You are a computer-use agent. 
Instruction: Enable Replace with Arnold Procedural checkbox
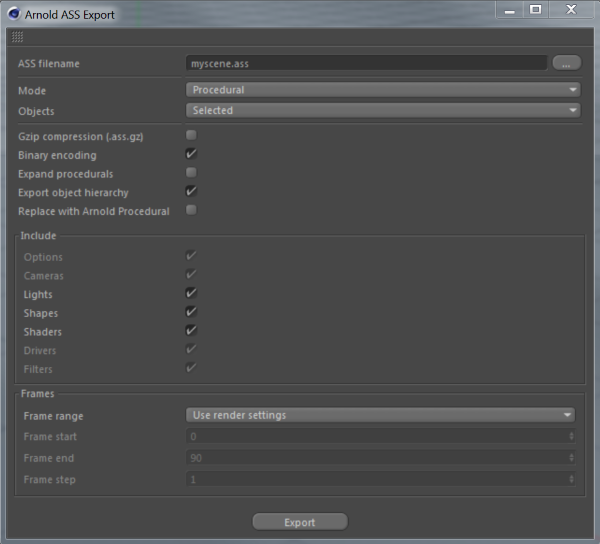pyautogui.click(x=191, y=210)
